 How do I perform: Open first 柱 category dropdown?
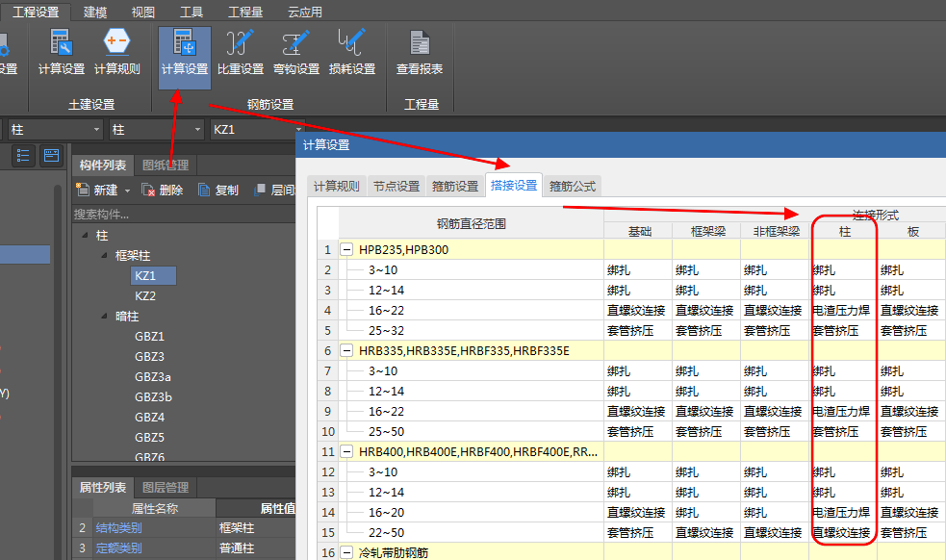(x=96, y=130)
